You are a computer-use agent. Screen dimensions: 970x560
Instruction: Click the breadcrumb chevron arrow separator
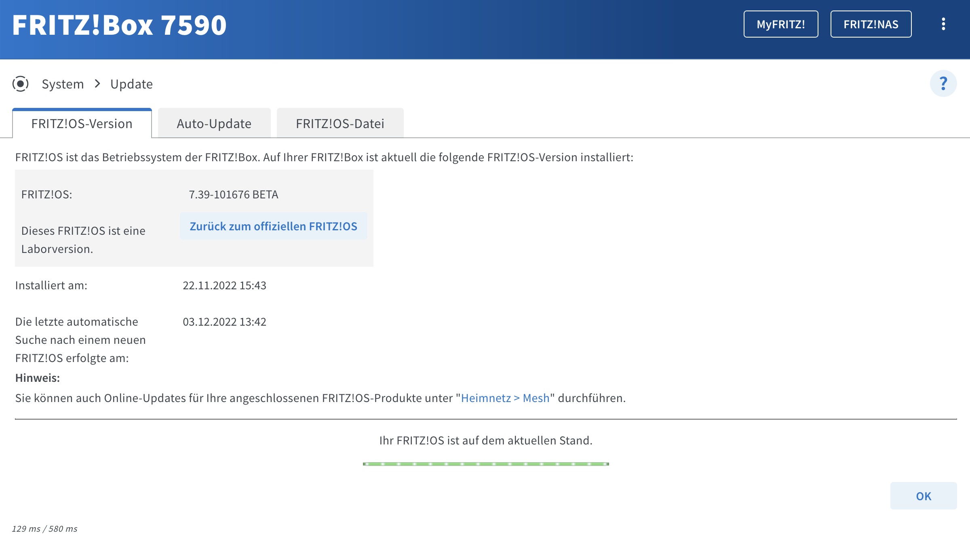97,84
